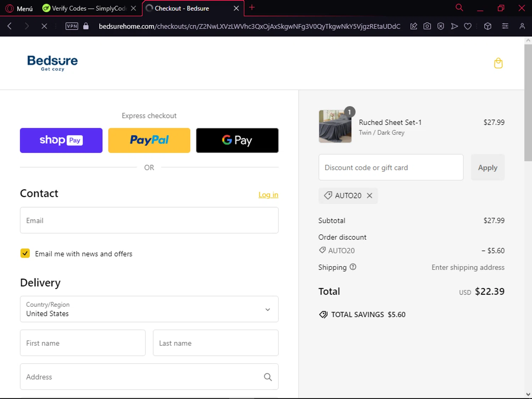Click the site security padlock icon
Image resolution: width=532 pixels, height=399 pixels.
pos(86,26)
